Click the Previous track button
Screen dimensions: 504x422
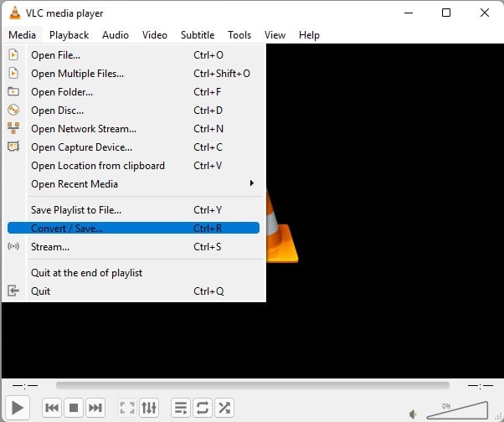coord(52,408)
